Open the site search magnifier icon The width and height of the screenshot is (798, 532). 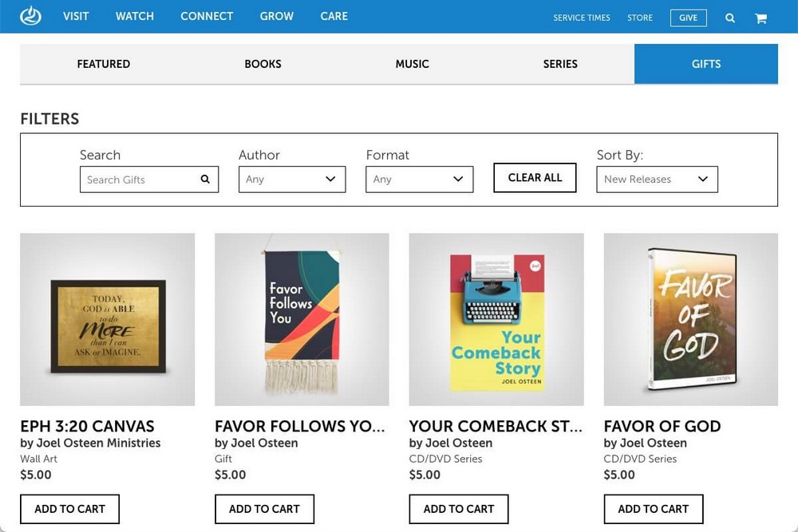729,18
